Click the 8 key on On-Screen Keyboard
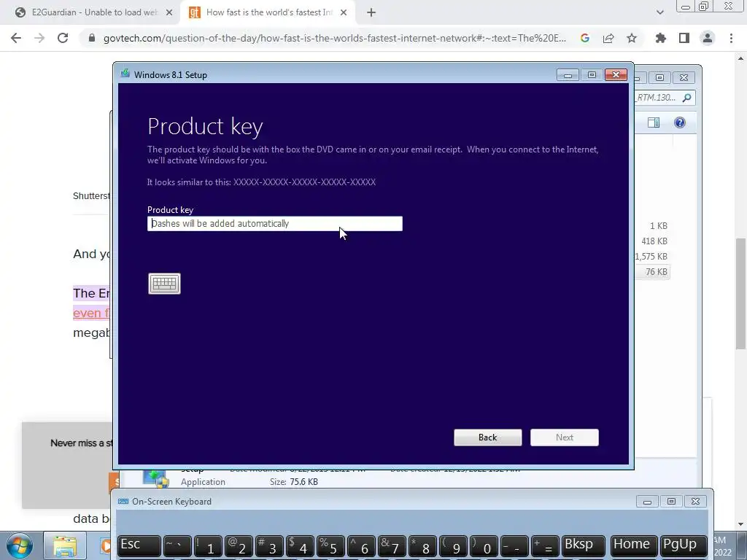 [422, 546]
